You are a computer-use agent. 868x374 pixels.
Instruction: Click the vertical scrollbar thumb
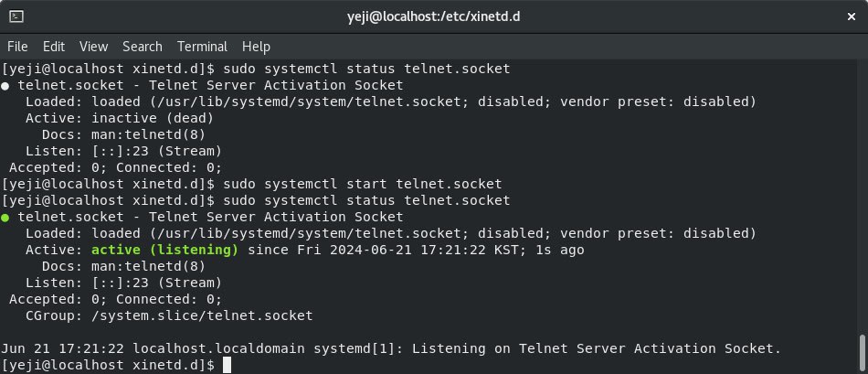(863, 354)
